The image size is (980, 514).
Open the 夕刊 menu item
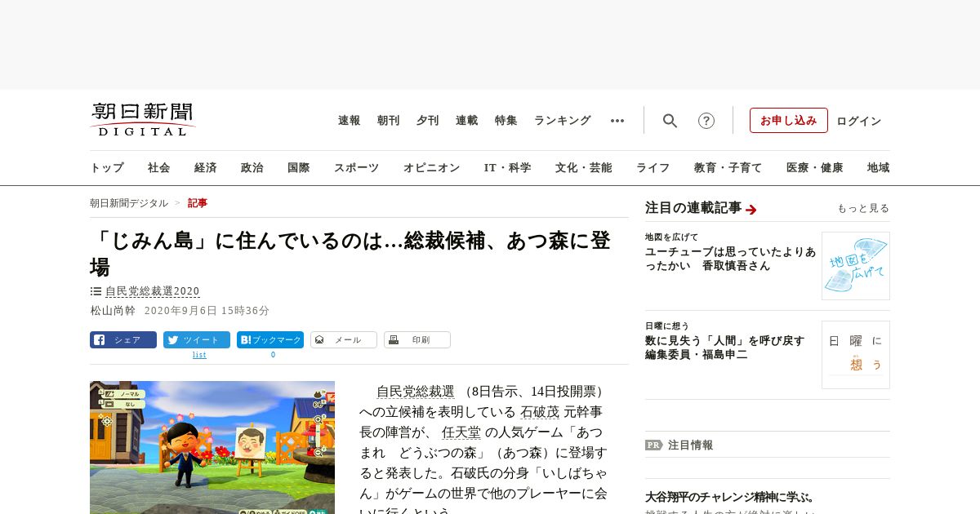[x=428, y=121]
